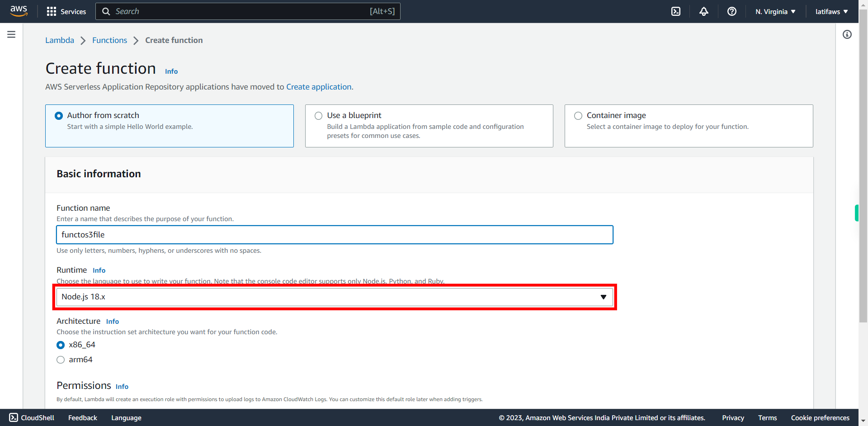Image resolution: width=868 pixels, height=426 pixels.
Task: Open CloudShell from the top bar icon
Action: (675, 11)
